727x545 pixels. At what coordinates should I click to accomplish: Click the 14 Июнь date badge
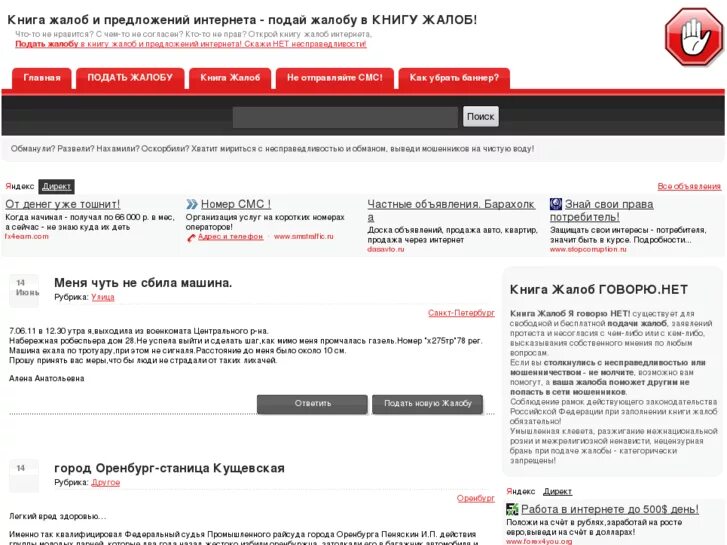(x=25, y=290)
